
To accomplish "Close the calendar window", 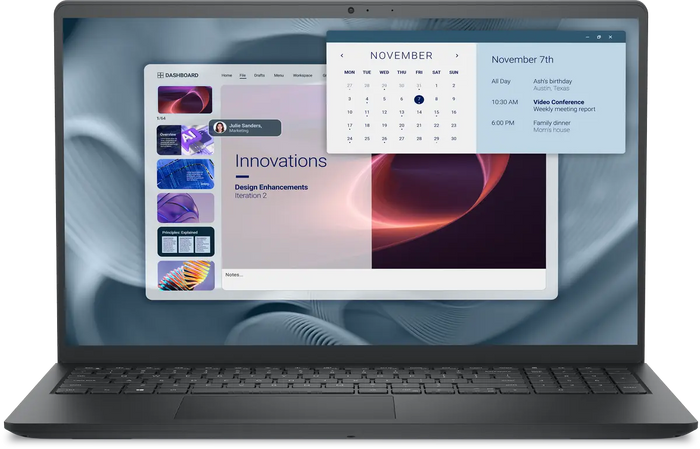I will pyautogui.click(x=610, y=37).
